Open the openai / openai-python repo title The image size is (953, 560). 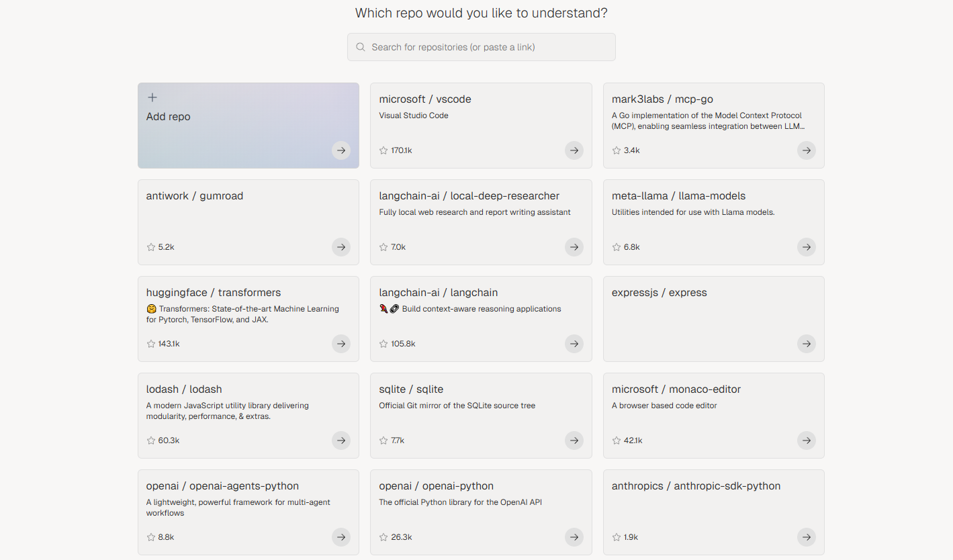tap(437, 486)
